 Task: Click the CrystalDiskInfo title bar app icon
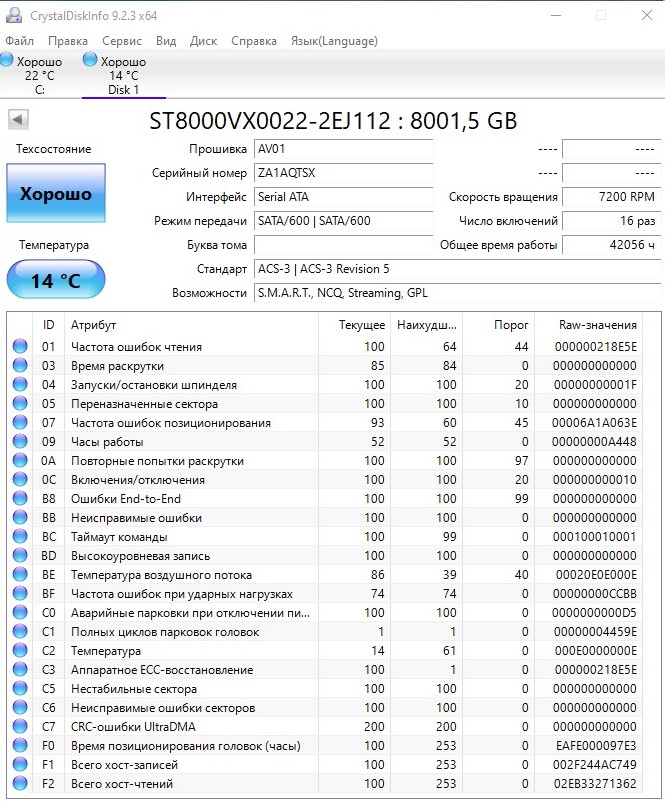(13, 15)
